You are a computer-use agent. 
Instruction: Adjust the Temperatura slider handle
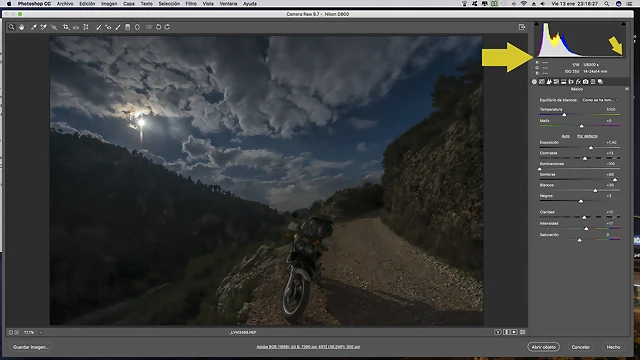(x=564, y=115)
